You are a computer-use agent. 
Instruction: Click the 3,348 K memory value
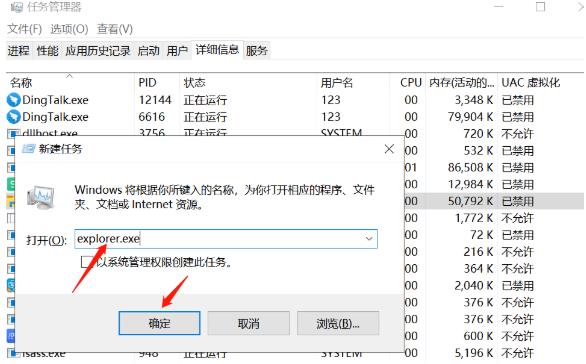click(474, 100)
